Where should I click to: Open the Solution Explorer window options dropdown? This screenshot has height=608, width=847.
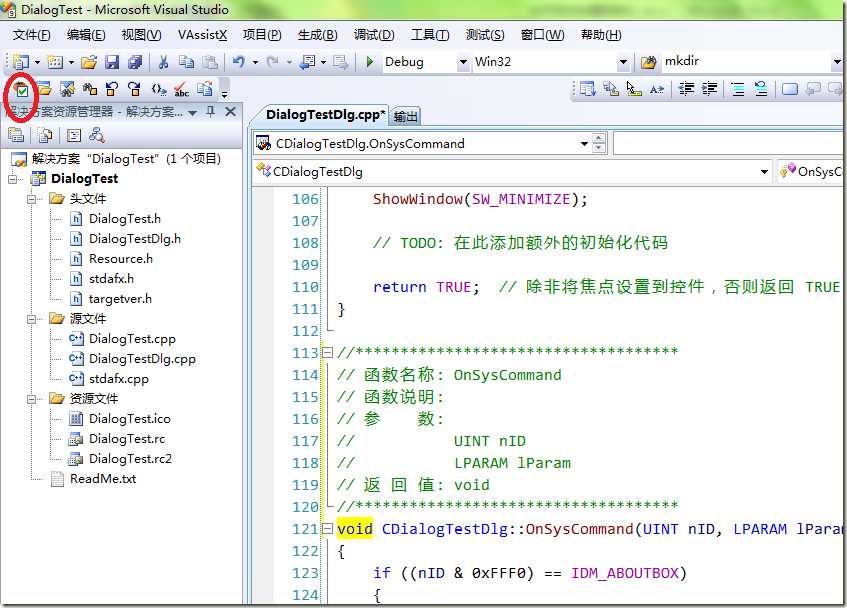click(x=193, y=113)
